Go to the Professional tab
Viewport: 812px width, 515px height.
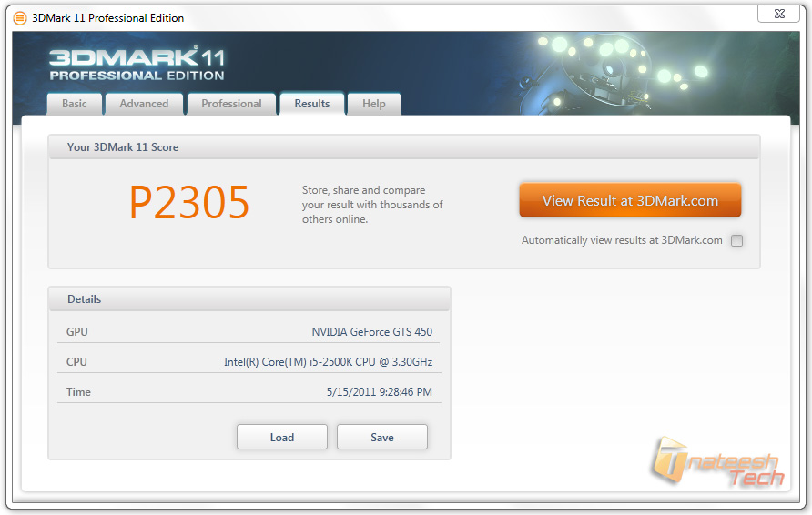[231, 104]
